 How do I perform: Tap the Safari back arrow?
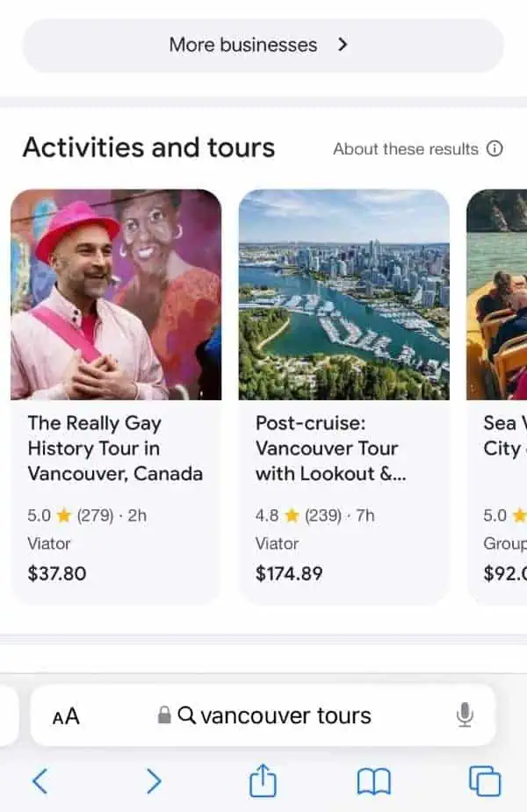pos(40,780)
